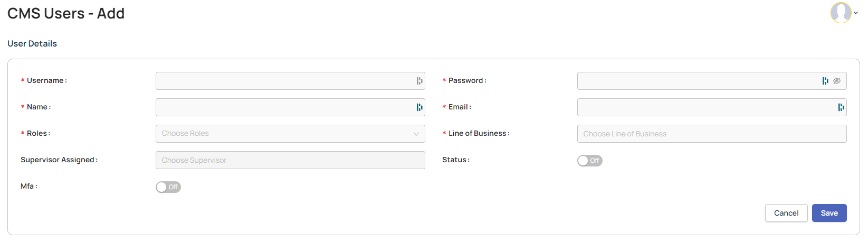Click the password manager icon in Name field
This screenshot has width=868, height=241.
[419, 107]
